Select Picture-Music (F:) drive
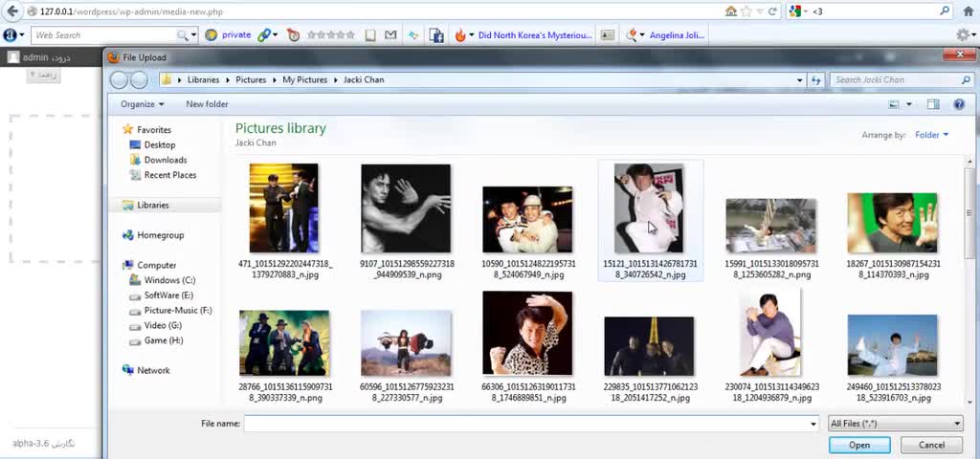Viewport: 980px width, 459px height. coord(177,311)
